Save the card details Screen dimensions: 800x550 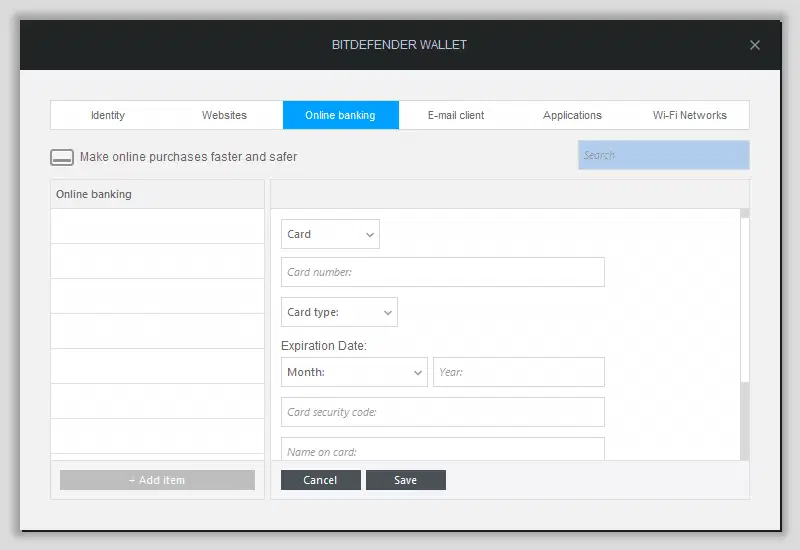[406, 480]
